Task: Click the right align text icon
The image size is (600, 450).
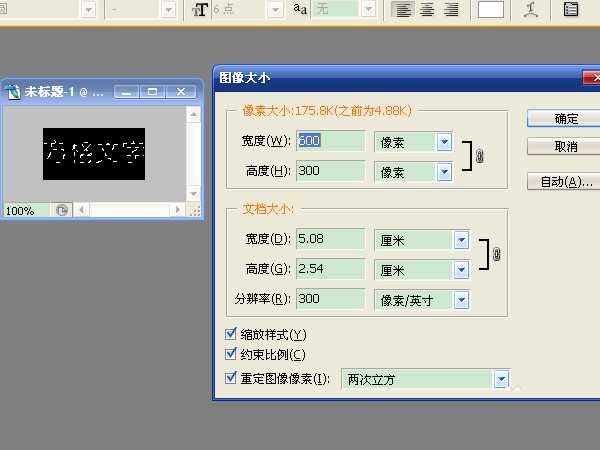Action: click(x=451, y=10)
